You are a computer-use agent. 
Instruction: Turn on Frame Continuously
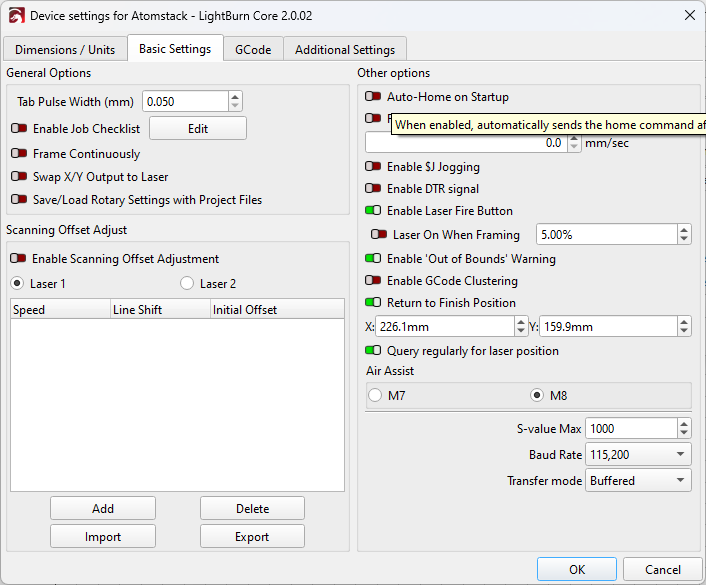click(19, 154)
